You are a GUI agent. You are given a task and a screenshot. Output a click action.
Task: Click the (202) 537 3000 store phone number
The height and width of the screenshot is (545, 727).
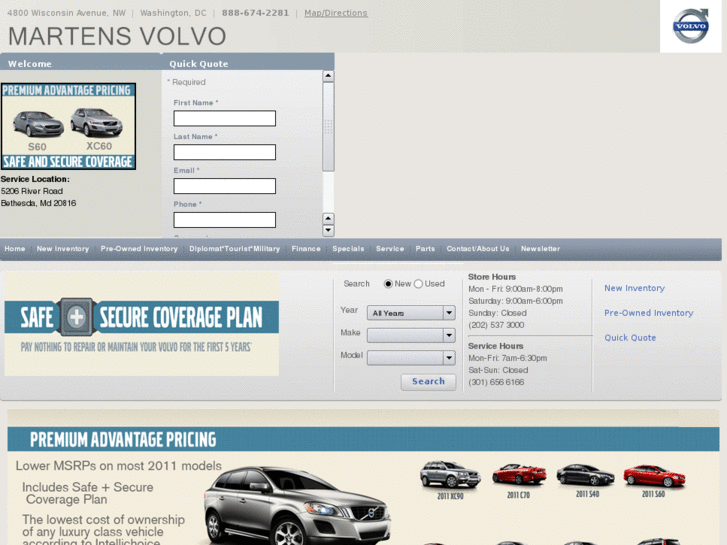tap(496, 325)
